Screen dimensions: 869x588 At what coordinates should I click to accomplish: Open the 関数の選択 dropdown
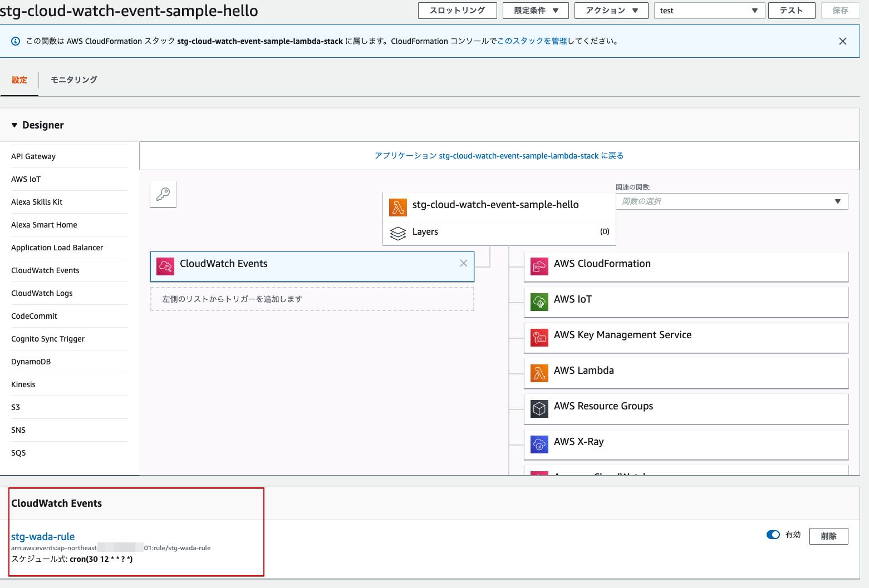732,201
